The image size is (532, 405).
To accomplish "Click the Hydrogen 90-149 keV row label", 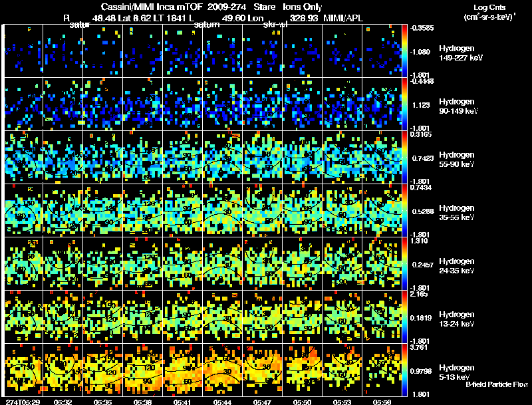I will 458,106.
